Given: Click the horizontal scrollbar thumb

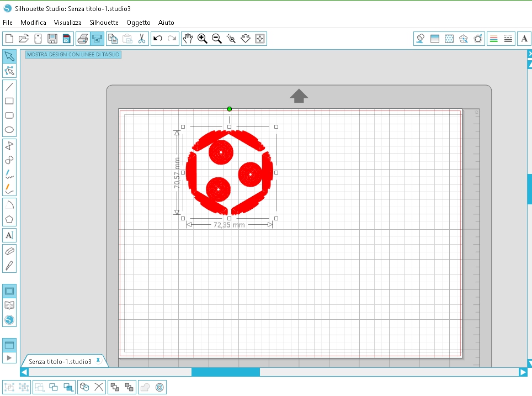Looking at the screenshot, I should click(x=226, y=372).
